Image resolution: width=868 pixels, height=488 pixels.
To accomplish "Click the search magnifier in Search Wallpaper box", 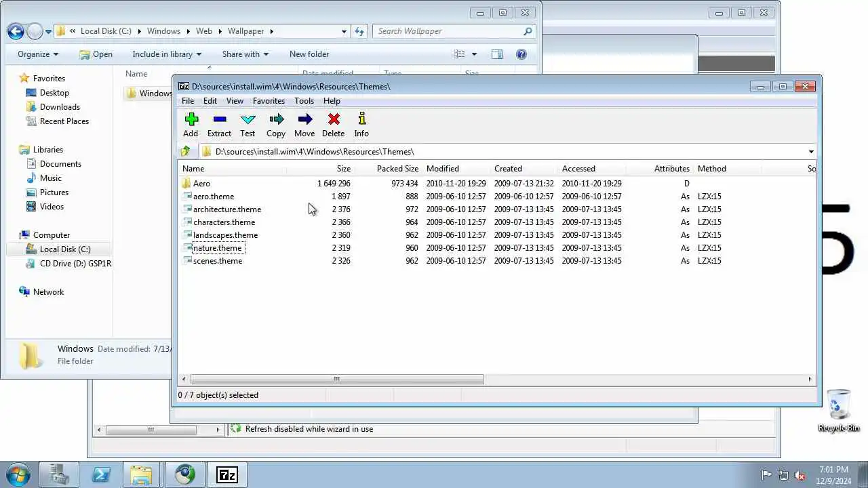I will pyautogui.click(x=528, y=31).
